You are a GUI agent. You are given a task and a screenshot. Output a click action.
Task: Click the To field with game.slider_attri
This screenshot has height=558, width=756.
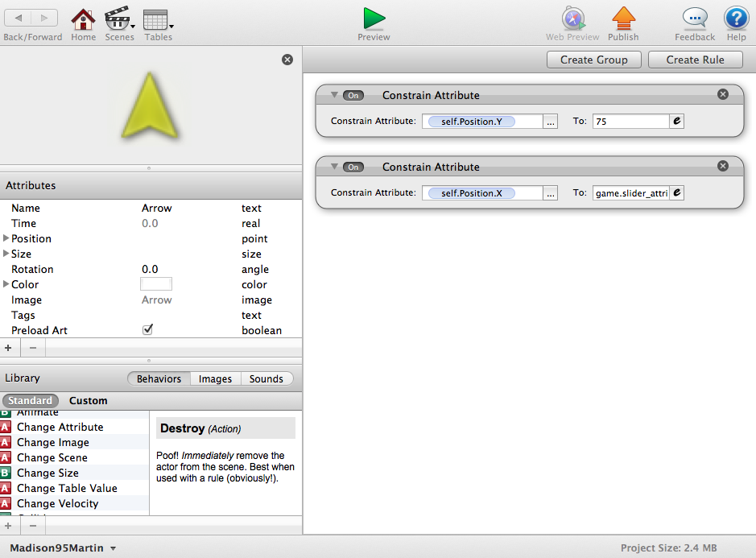point(631,193)
